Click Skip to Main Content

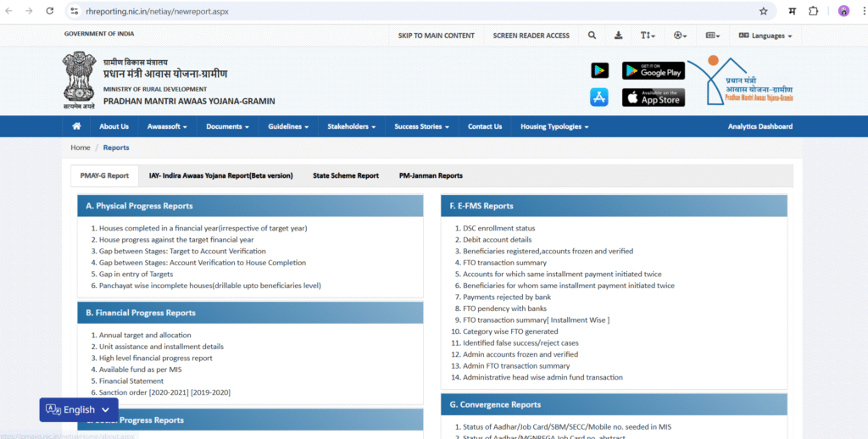[437, 36]
